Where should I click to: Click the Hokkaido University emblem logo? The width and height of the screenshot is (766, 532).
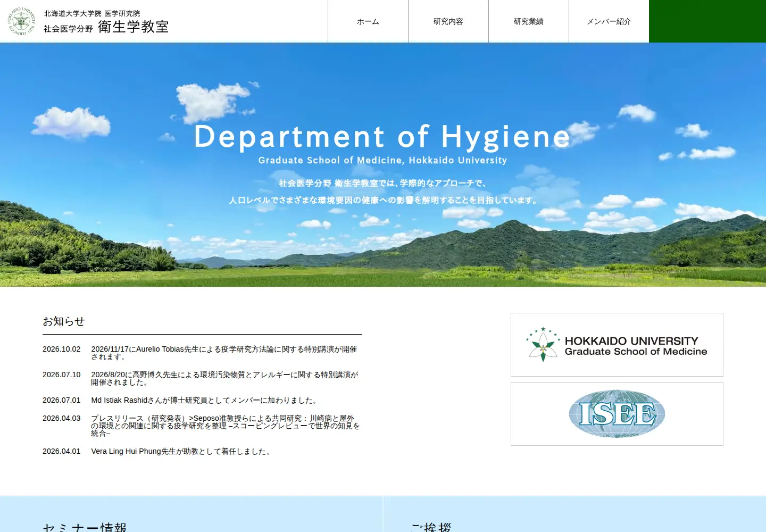pos(21,21)
